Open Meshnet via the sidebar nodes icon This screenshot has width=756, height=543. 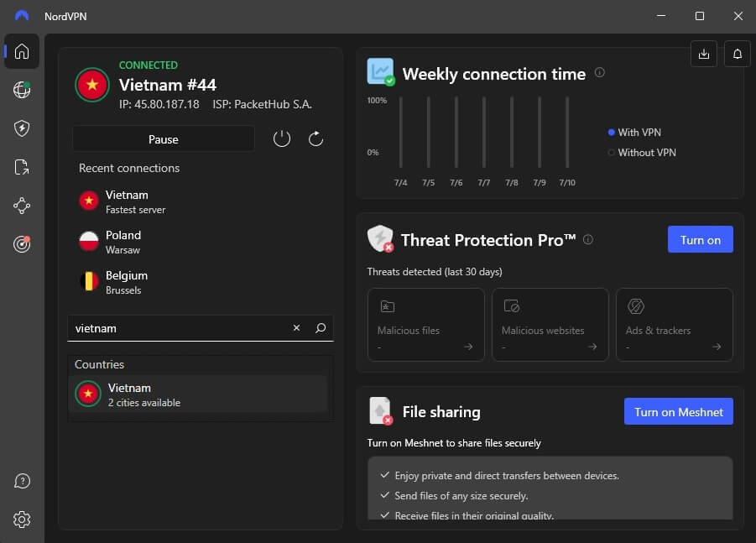click(21, 206)
